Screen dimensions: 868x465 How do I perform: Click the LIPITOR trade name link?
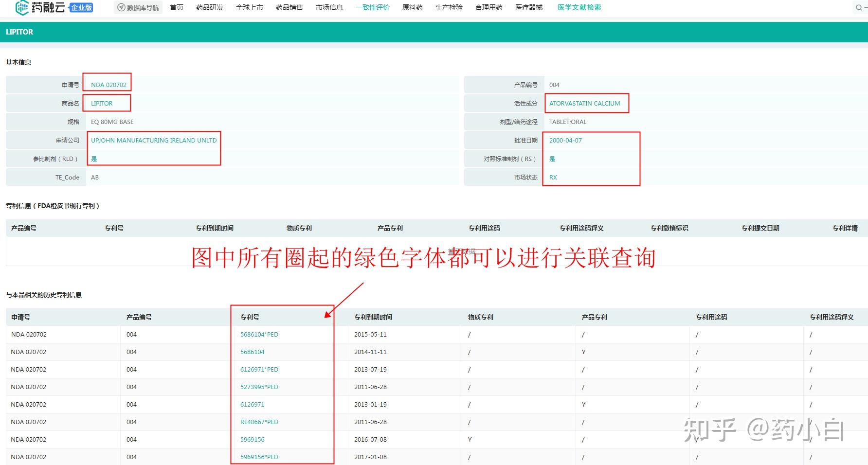pos(101,103)
